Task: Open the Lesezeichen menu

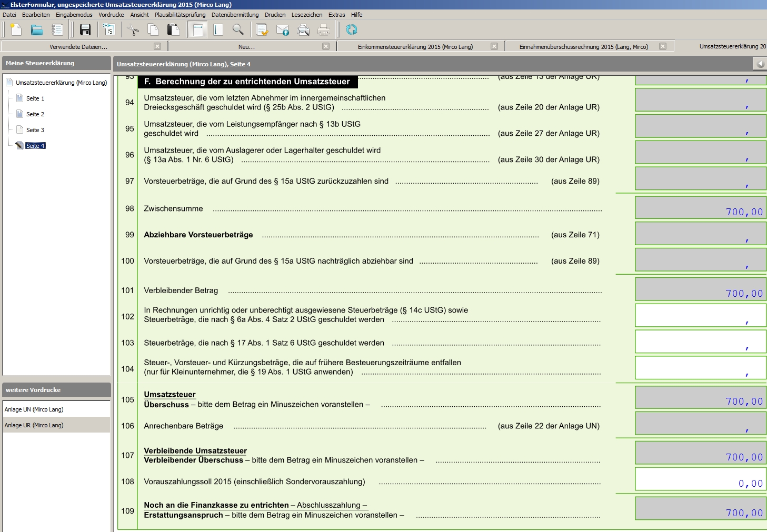Action: pos(307,15)
